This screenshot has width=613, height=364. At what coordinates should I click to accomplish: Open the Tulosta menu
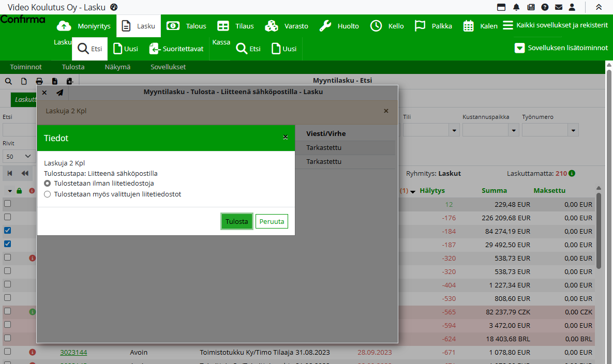click(x=73, y=67)
